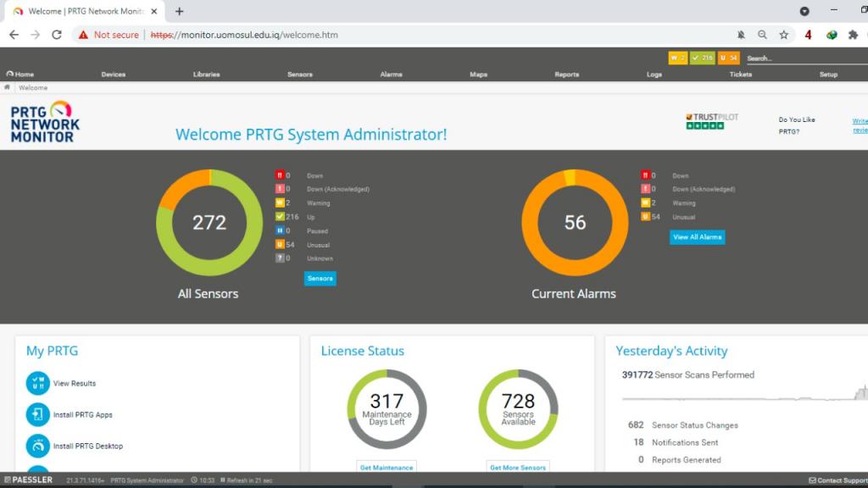Pause auto refresh in the status bar
The width and height of the screenshot is (868, 488).
click(223, 480)
